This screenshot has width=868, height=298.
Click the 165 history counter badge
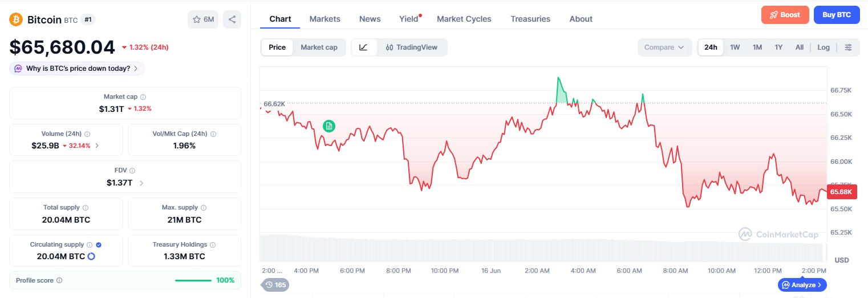(x=275, y=284)
